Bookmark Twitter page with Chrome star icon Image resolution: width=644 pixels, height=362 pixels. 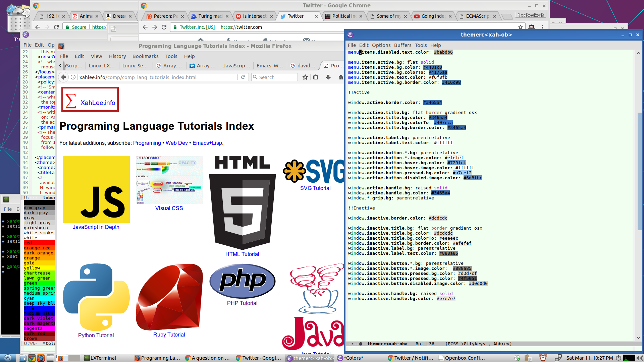521,27
